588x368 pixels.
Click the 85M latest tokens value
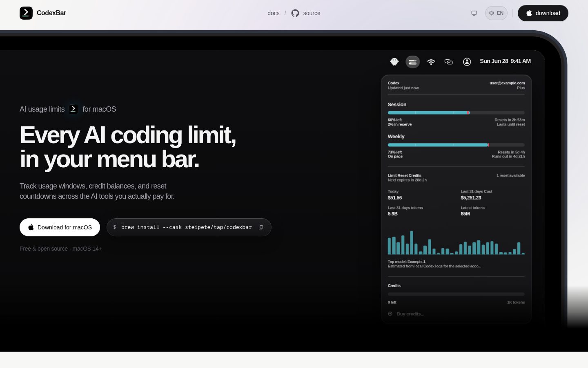point(465,214)
